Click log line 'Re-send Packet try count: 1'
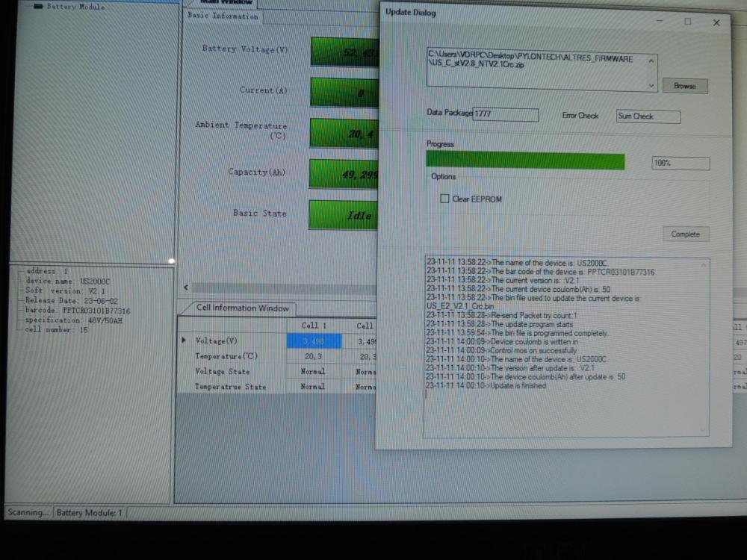747x560 pixels. point(502,316)
